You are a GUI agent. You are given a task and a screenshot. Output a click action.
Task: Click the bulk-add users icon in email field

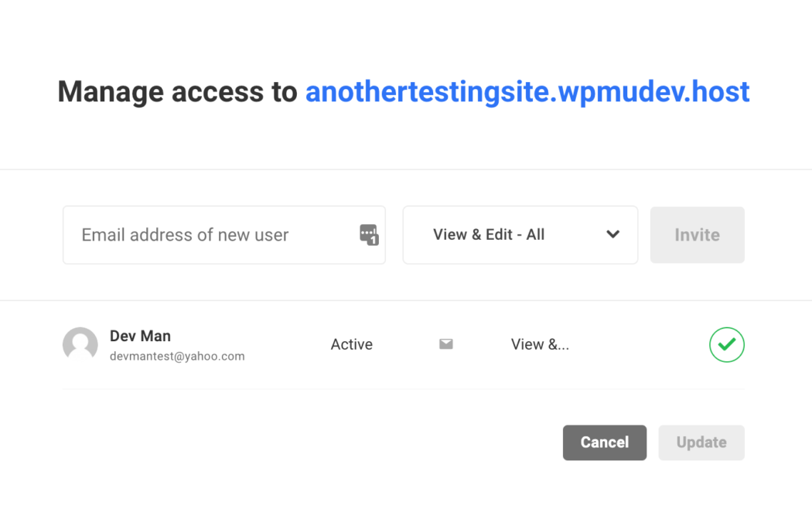369,236
